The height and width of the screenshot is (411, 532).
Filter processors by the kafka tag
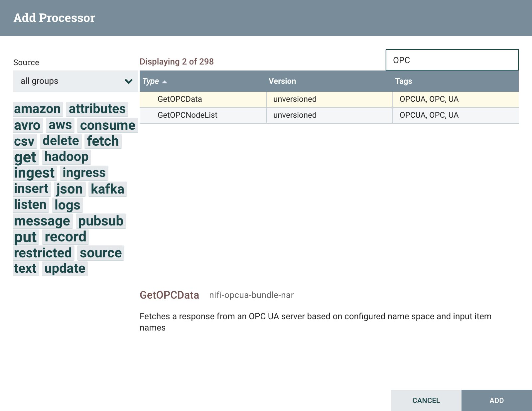[107, 189]
